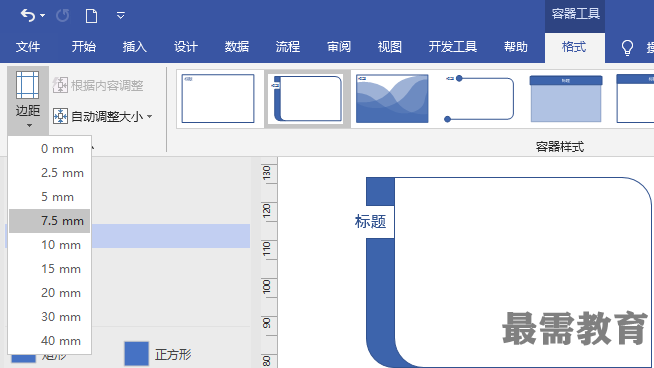This screenshot has width=654, height=368.
Task: Choose 7.5 mm margin
Action: point(50,221)
